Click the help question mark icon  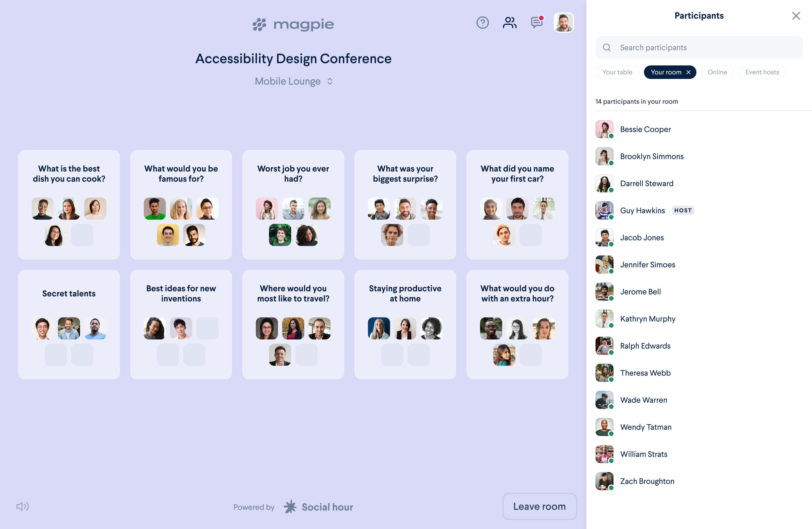[482, 23]
